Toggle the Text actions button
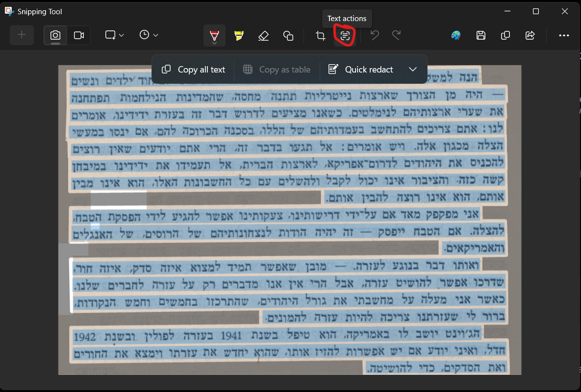 [x=345, y=36]
